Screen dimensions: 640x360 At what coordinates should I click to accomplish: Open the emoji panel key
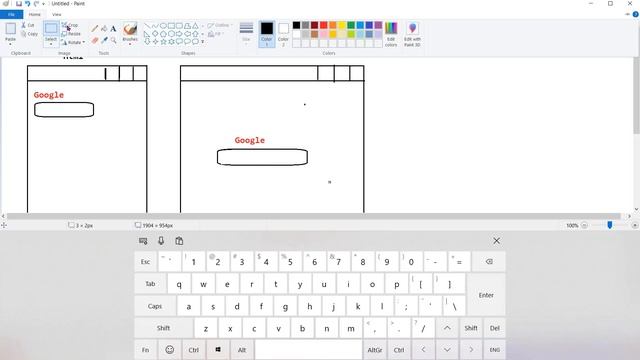170,350
